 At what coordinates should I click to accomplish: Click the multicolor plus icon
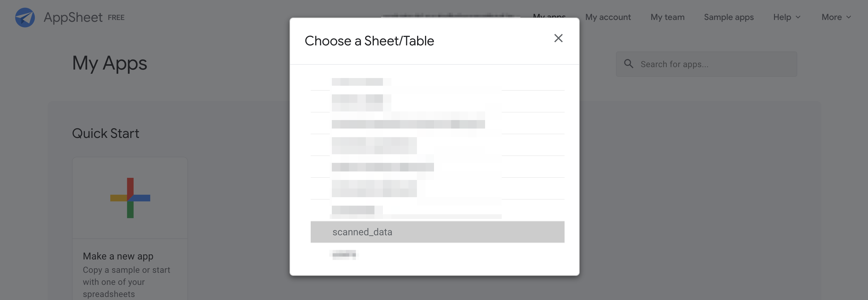tap(130, 198)
